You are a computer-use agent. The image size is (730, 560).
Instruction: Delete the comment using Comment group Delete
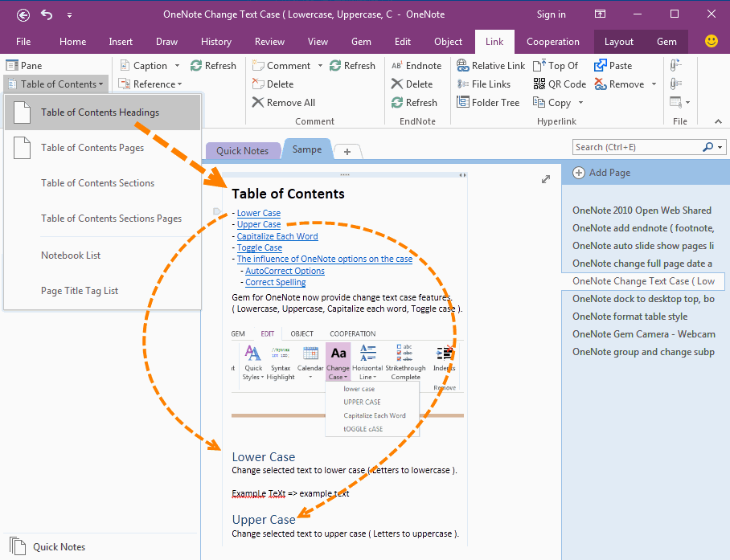pos(273,84)
